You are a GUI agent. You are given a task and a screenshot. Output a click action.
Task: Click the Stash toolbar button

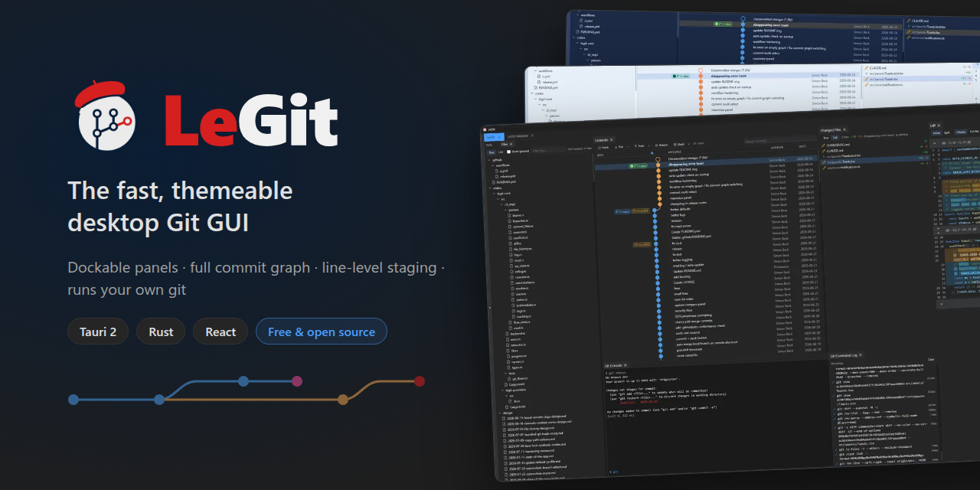(x=679, y=145)
